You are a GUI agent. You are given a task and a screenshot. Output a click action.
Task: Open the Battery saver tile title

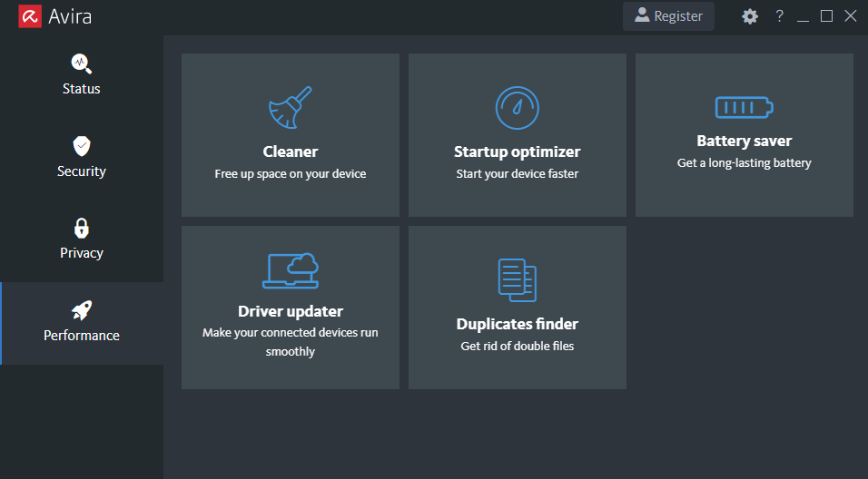point(744,141)
